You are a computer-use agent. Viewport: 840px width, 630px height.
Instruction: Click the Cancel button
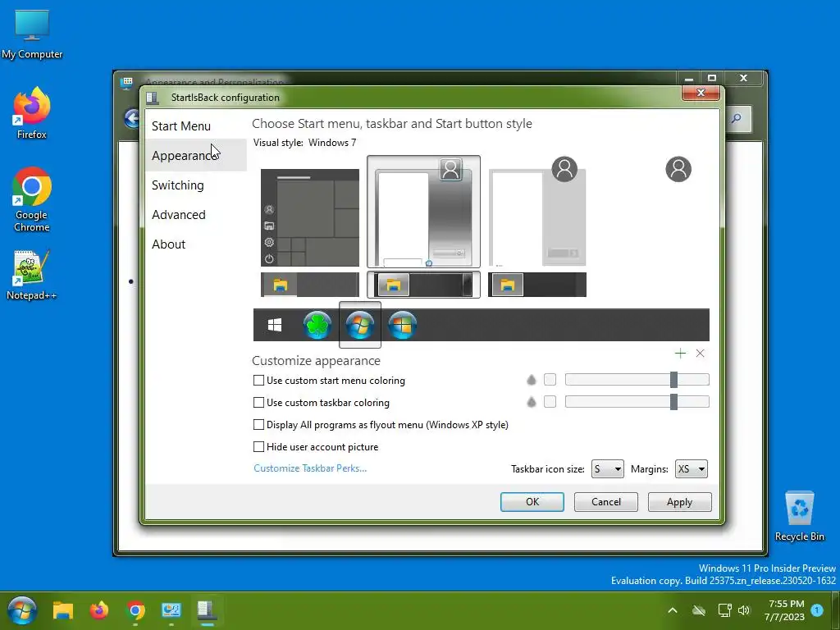[x=606, y=502]
